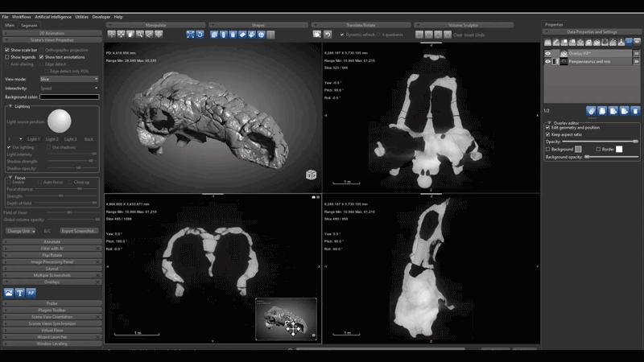Uncheck Show scale bar
This screenshot has width=644, height=362.
point(7,50)
